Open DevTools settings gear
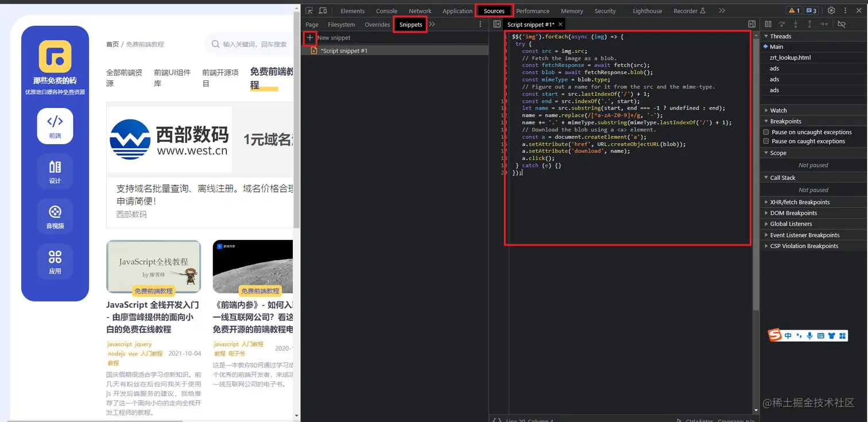The image size is (868, 422). (x=831, y=10)
